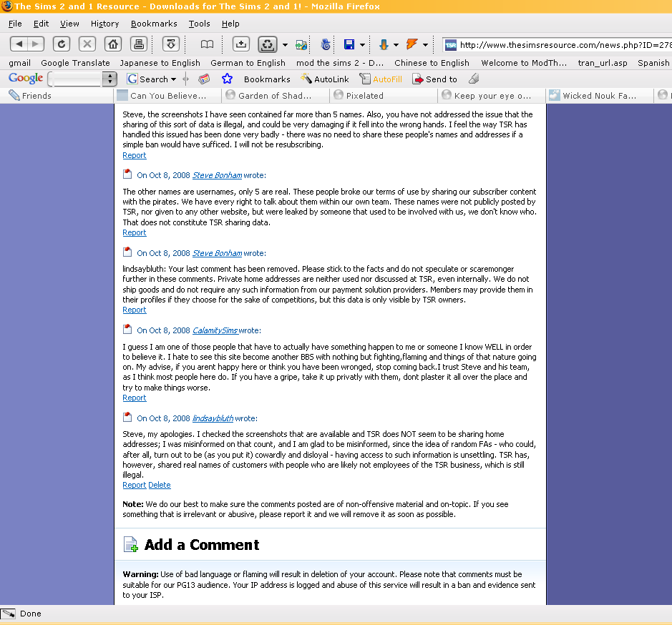Image resolution: width=672 pixels, height=625 pixels.
Task: Open the Japanese to English bookmark
Action: point(160,63)
